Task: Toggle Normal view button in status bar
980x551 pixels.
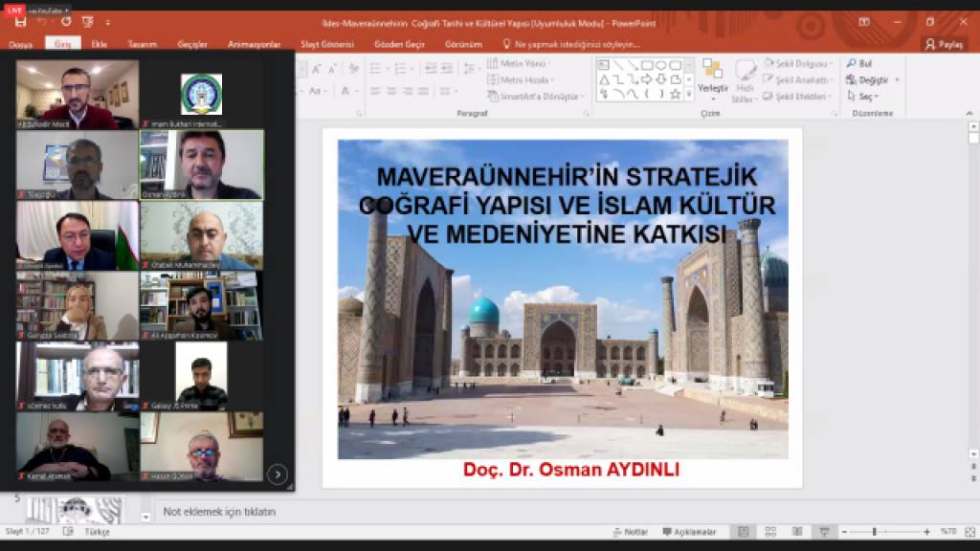Action: point(744,531)
